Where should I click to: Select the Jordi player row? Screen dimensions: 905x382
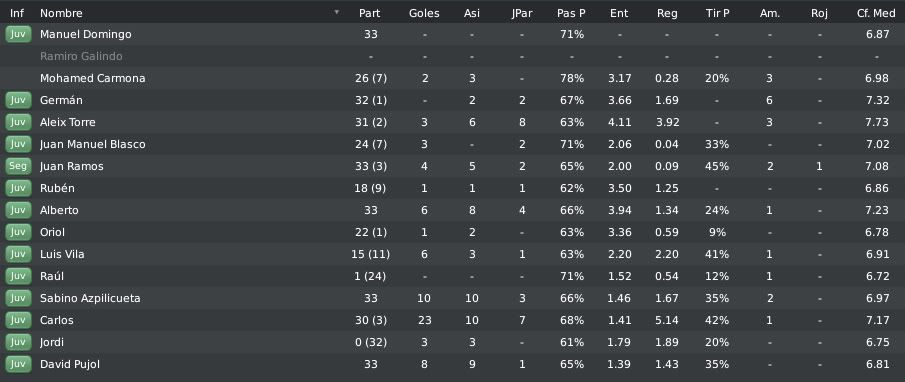pos(452,342)
